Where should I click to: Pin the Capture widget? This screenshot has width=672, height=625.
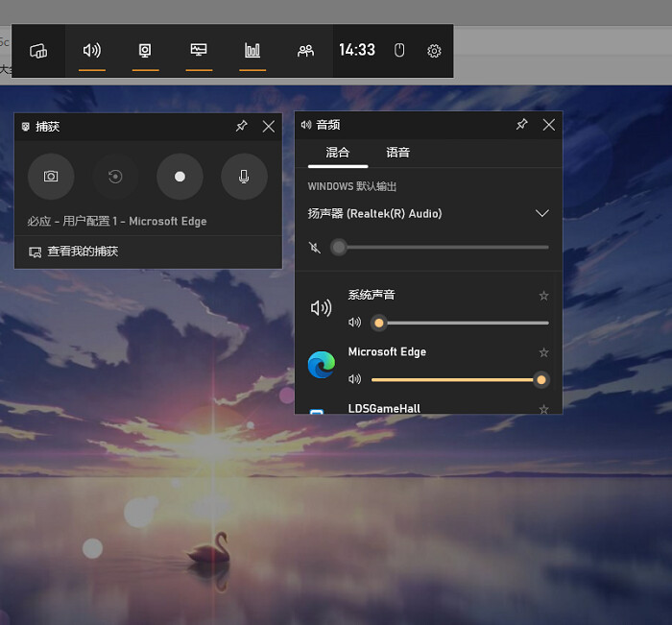coord(242,126)
